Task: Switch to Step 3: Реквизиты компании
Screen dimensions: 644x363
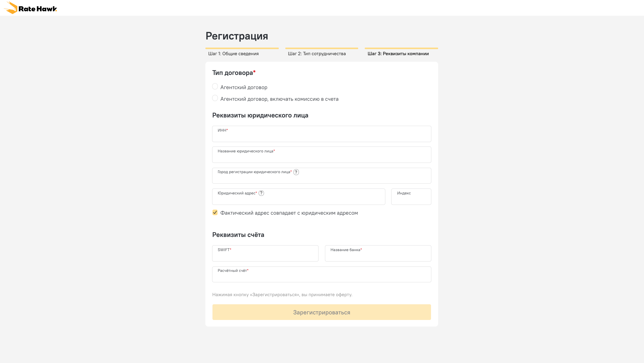Action: (x=398, y=54)
